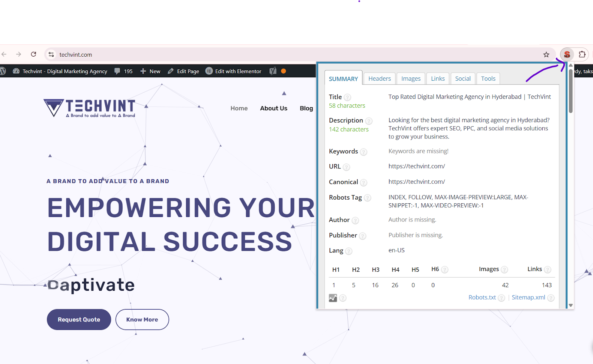This screenshot has width=593, height=364.
Task: Switch to the Tools tab
Action: [x=488, y=79]
